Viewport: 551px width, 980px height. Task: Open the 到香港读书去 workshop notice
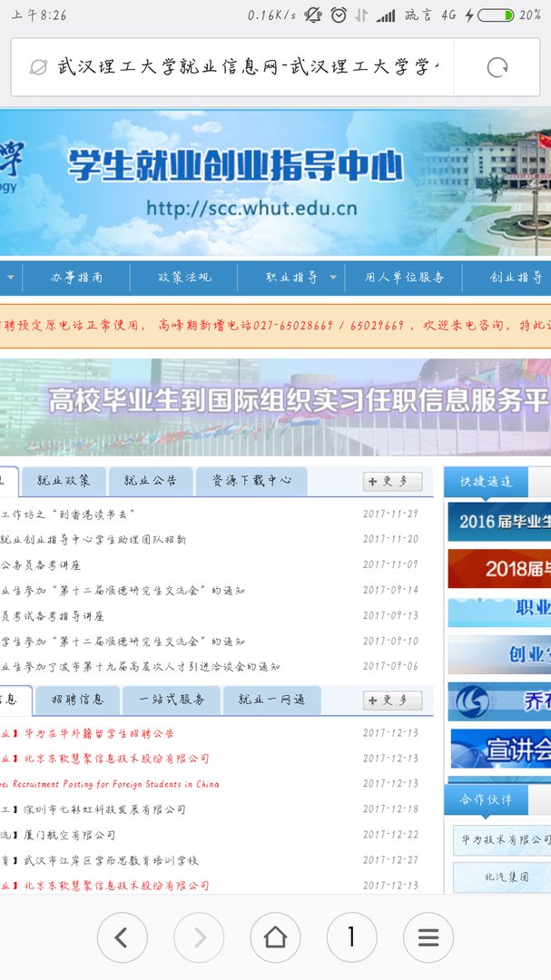point(67,514)
